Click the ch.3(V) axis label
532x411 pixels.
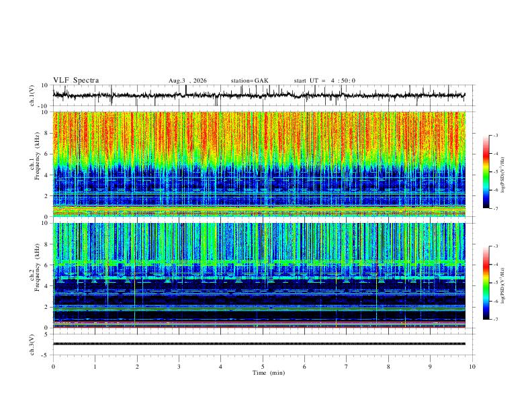[x=32, y=345]
